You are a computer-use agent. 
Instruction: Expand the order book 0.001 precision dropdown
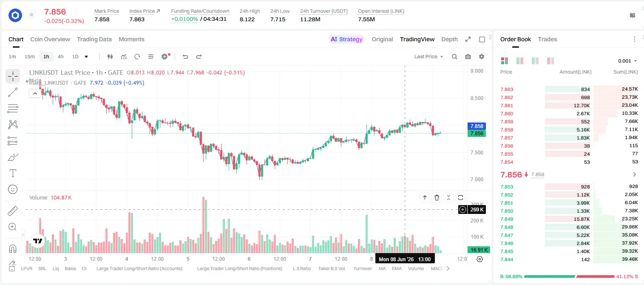tap(627, 61)
